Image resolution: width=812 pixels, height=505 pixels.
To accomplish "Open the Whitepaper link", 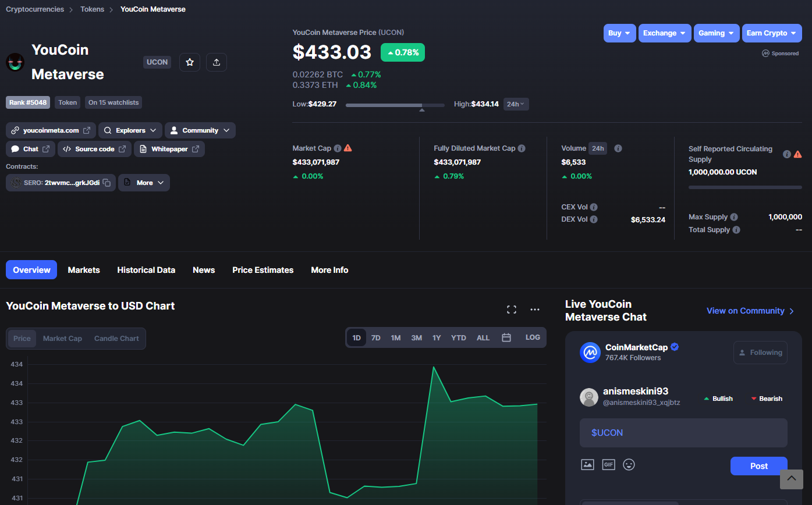I will point(169,149).
